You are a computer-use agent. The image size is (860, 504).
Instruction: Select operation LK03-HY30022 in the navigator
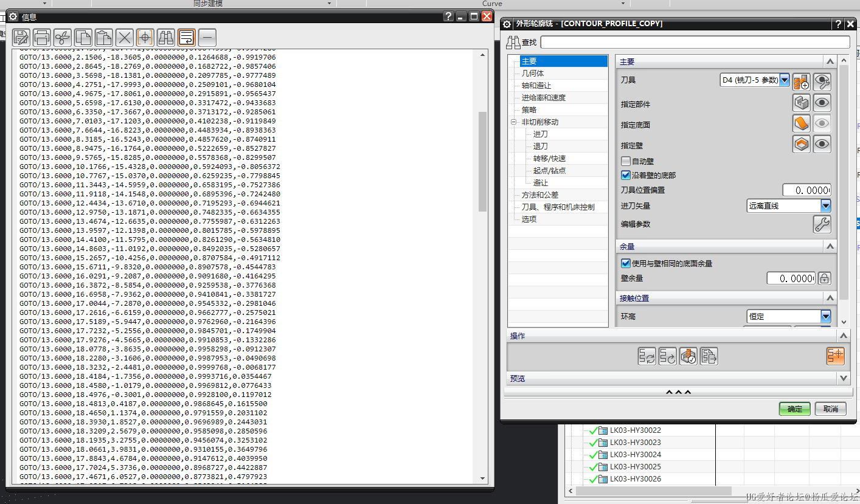coord(635,430)
